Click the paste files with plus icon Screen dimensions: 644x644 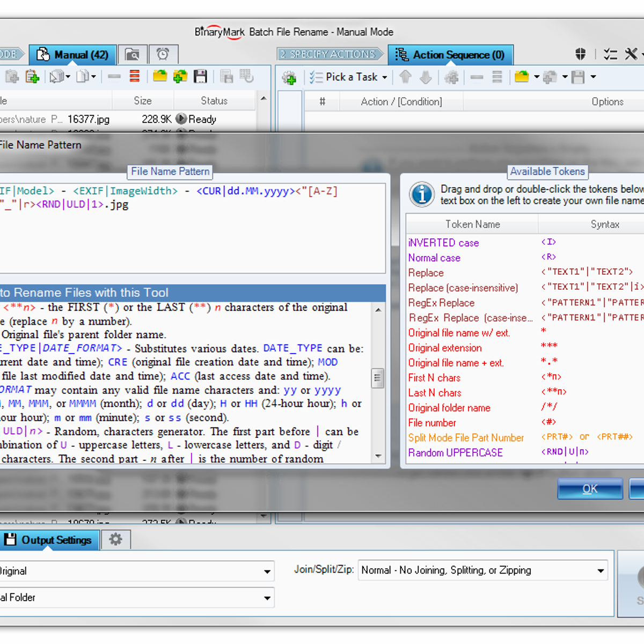[x=32, y=77]
